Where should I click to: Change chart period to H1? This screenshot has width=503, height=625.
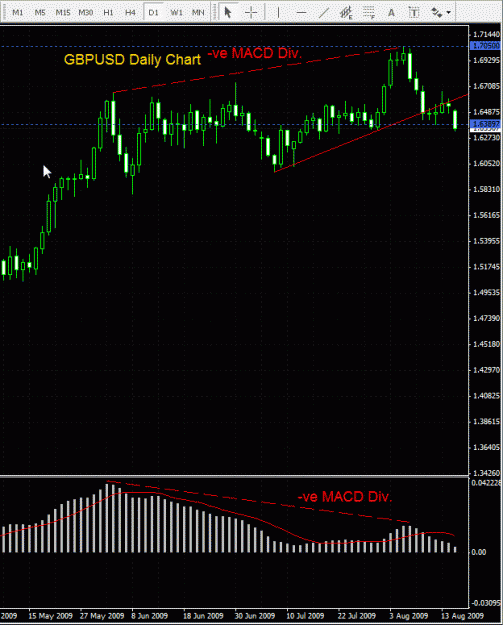point(108,13)
